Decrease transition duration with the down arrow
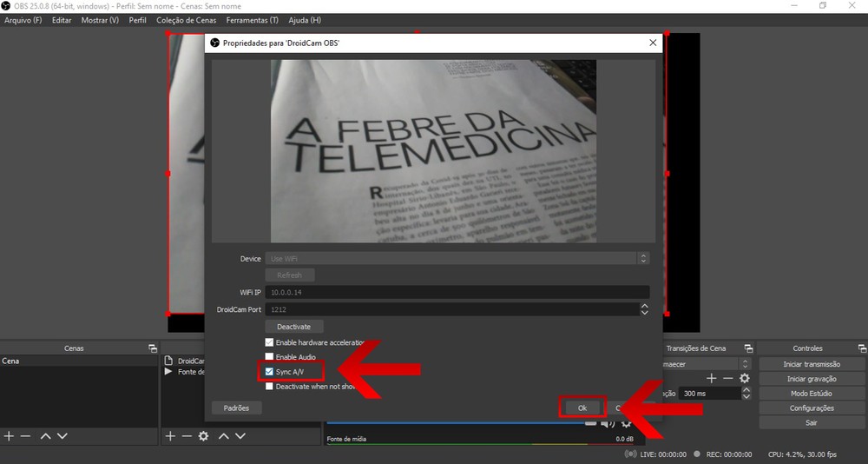868x464 pixels. (x=746, y=396)
